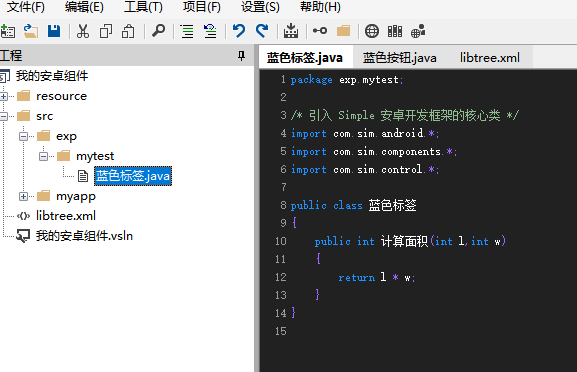Switch to the 蓝色标签.java tab

point(305,58)
